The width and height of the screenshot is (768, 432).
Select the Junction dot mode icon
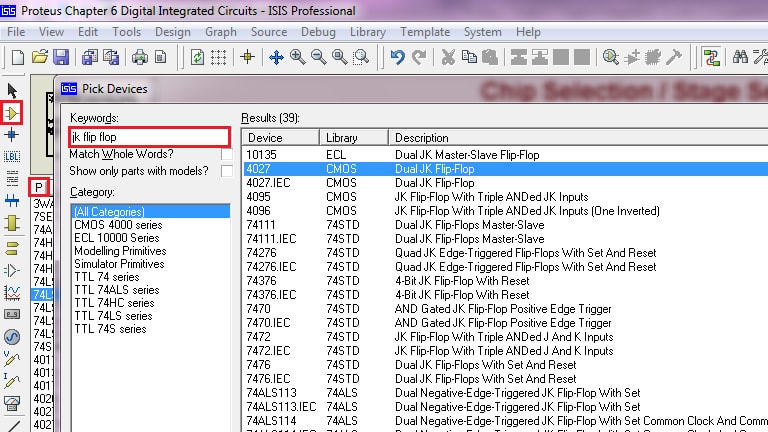(x=12, y=135)
